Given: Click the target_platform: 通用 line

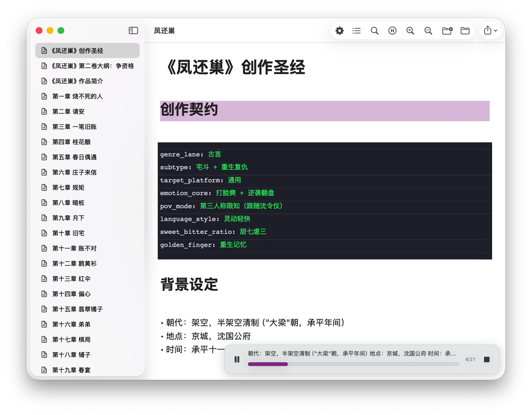Looking at the screenshot, I should 200,180.
